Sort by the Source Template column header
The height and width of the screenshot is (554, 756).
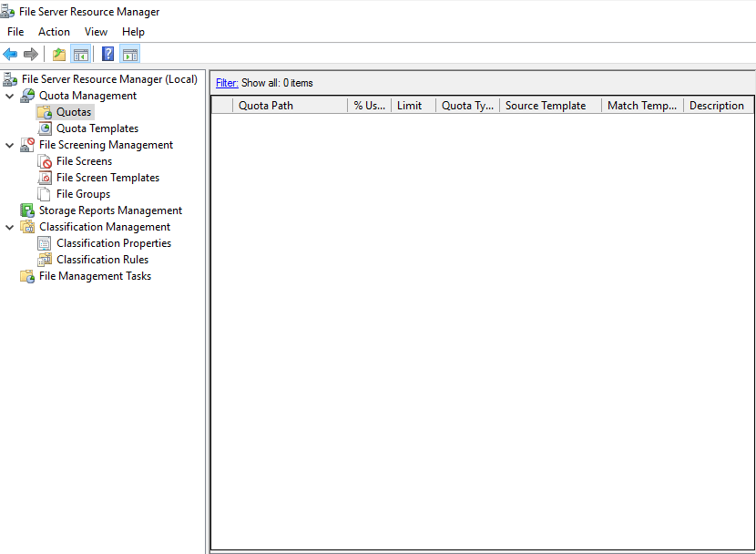click(551, 106)
